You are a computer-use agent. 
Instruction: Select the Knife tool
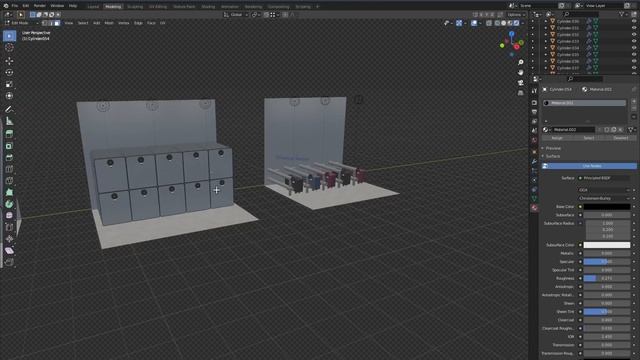pyautogui.click(x=9, y=181)
